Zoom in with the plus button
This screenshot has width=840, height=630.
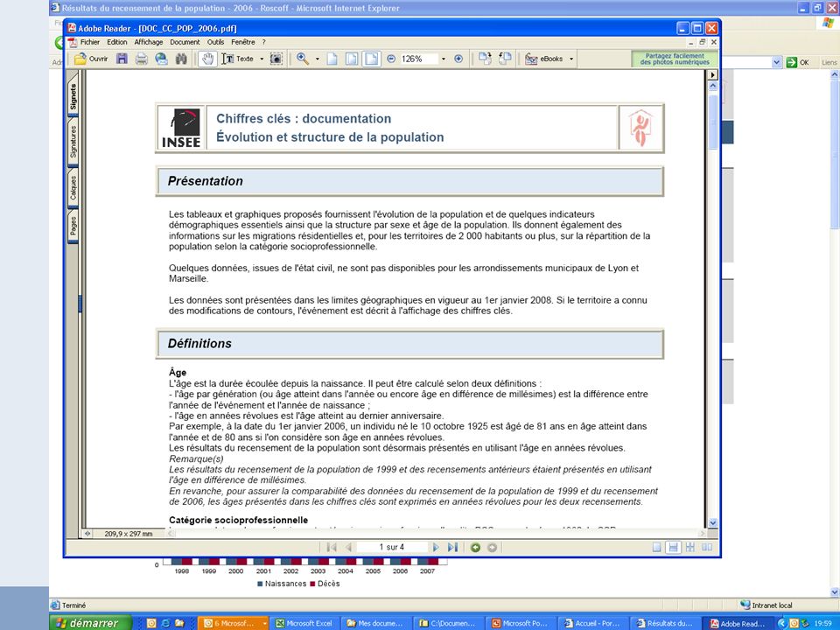click(458, 59)
